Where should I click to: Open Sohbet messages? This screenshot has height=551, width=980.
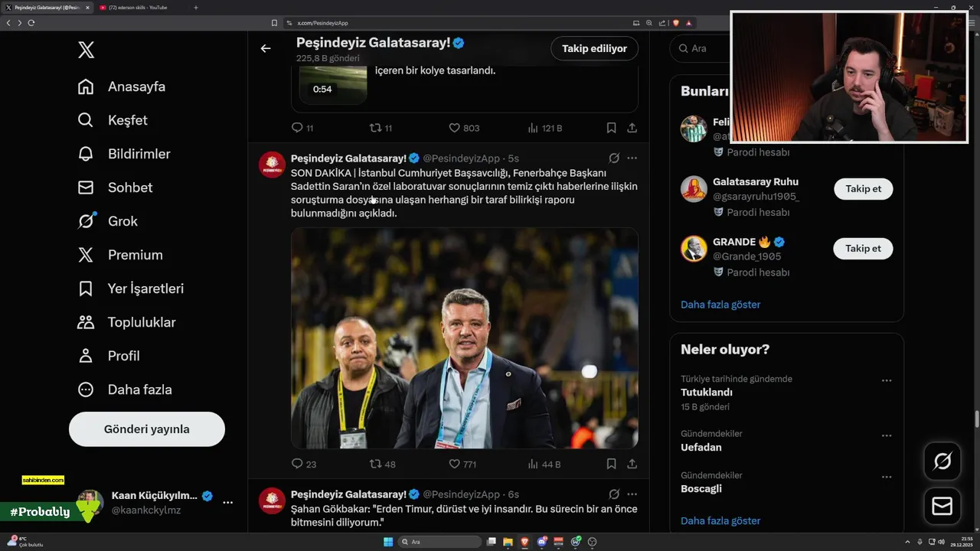tap(115, 187)
